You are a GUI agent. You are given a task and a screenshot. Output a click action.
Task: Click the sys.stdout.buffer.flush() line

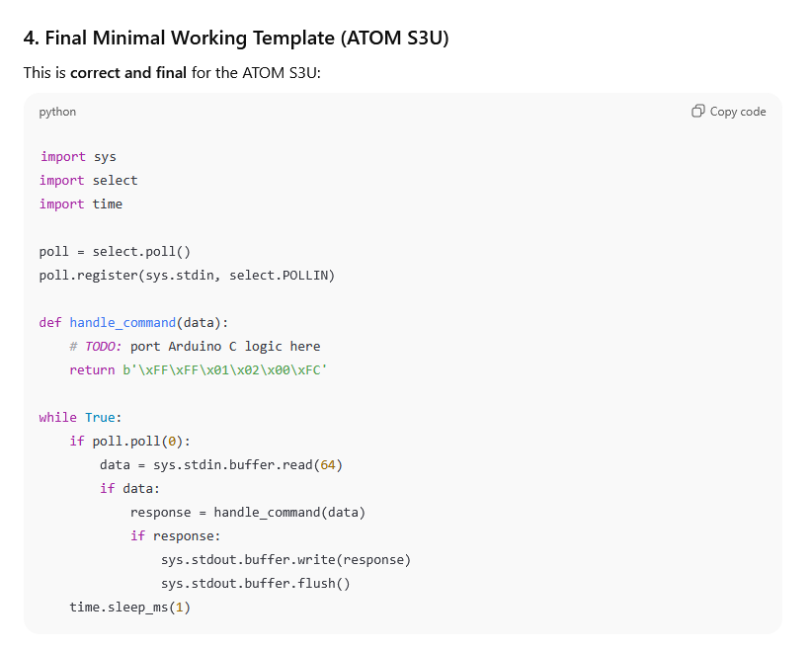pyautogui.click(x=256, y=583)
